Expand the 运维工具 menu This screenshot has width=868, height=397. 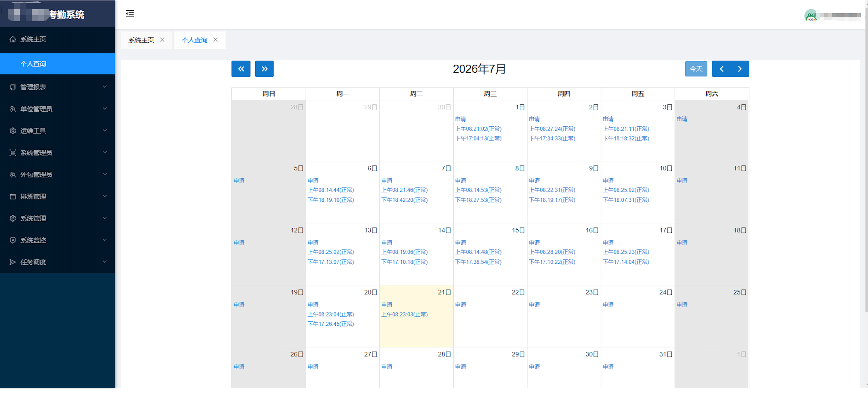point(58,131)
